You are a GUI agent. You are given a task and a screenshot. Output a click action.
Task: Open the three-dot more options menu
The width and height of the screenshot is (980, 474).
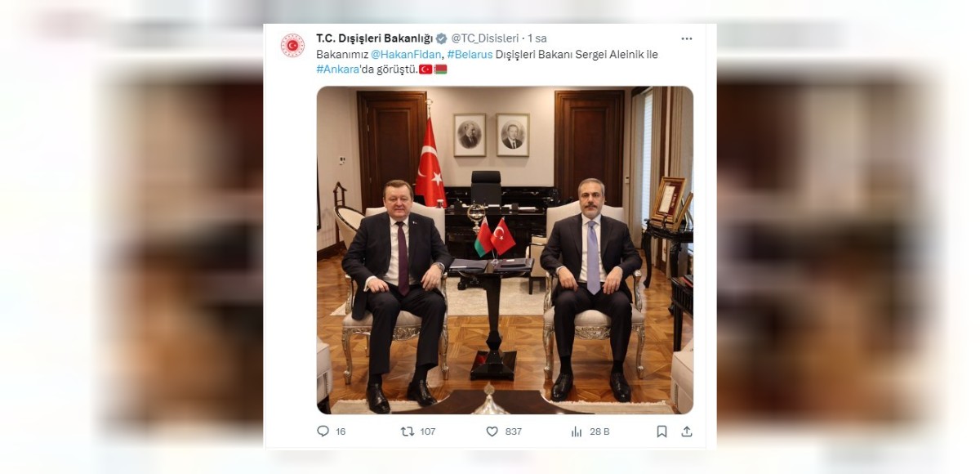(x=687, y=38)
